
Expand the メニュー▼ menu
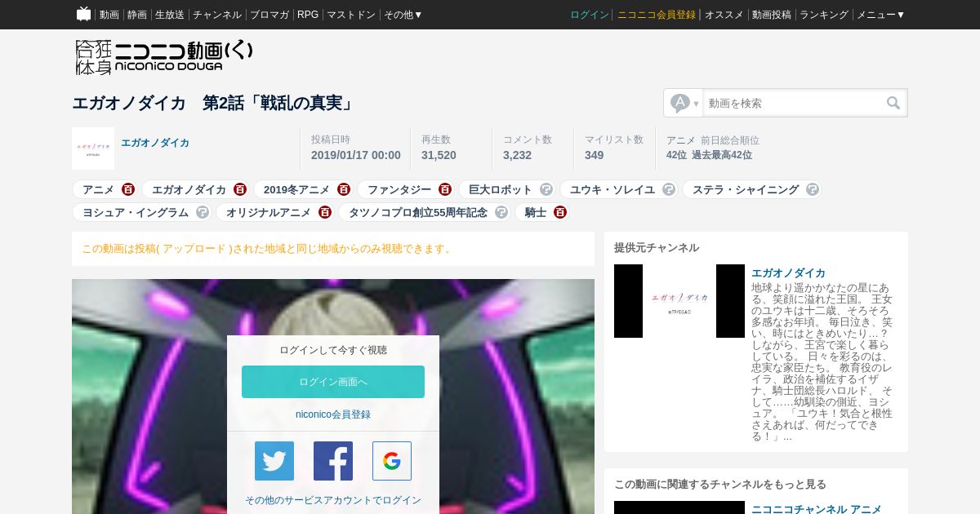click(880, 15)
